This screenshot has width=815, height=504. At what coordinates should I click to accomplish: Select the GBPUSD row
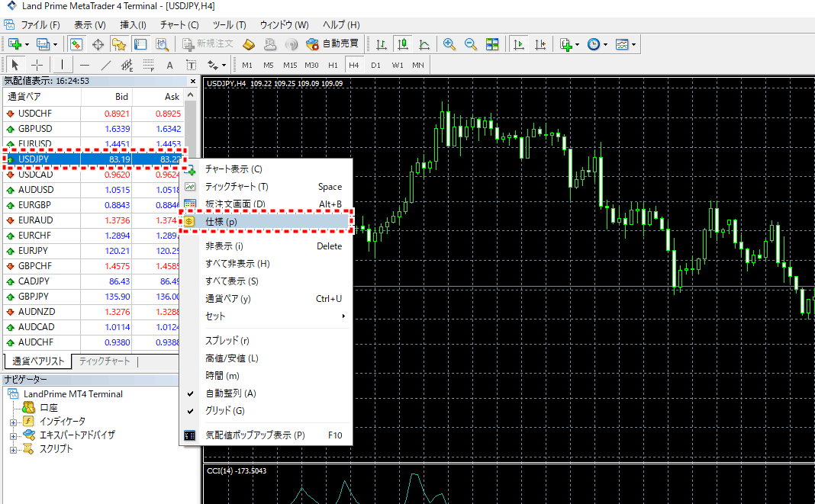(x=94, y=129)
